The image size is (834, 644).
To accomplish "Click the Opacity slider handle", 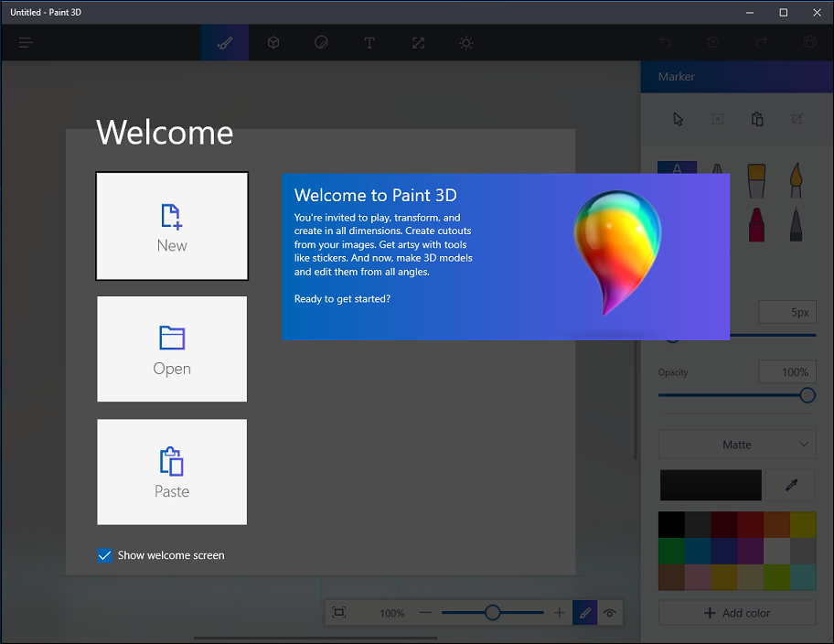I will coord(807,395).
